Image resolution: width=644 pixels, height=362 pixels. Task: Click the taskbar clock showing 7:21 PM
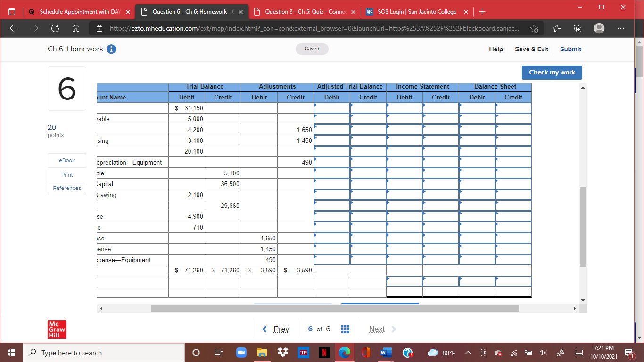604,353
